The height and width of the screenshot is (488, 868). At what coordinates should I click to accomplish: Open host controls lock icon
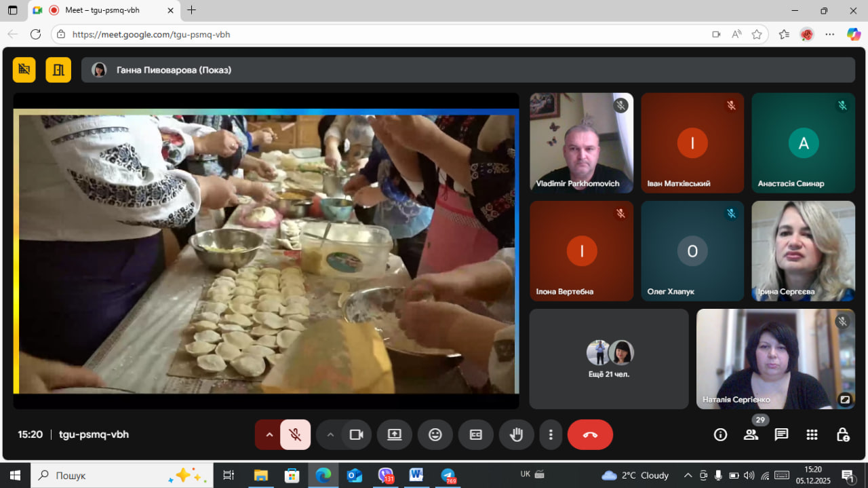tap(842, 435)
